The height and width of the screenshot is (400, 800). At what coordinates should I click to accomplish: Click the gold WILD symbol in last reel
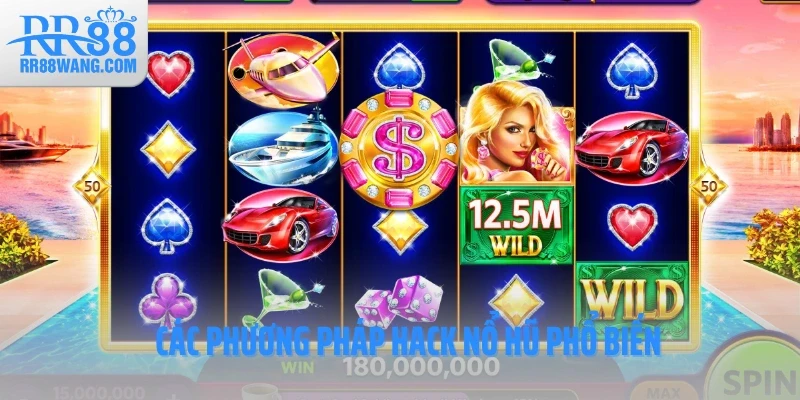click(632, 298)
